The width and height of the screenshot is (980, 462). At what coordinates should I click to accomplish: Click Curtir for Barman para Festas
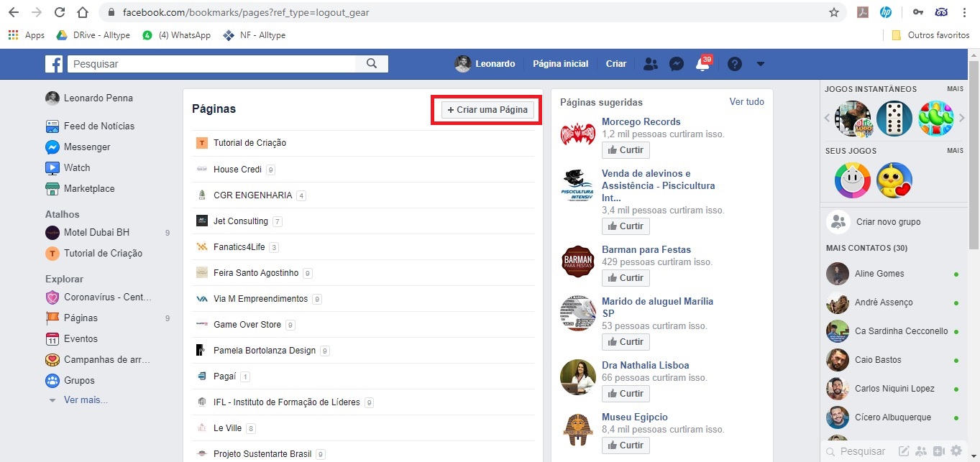626,278
